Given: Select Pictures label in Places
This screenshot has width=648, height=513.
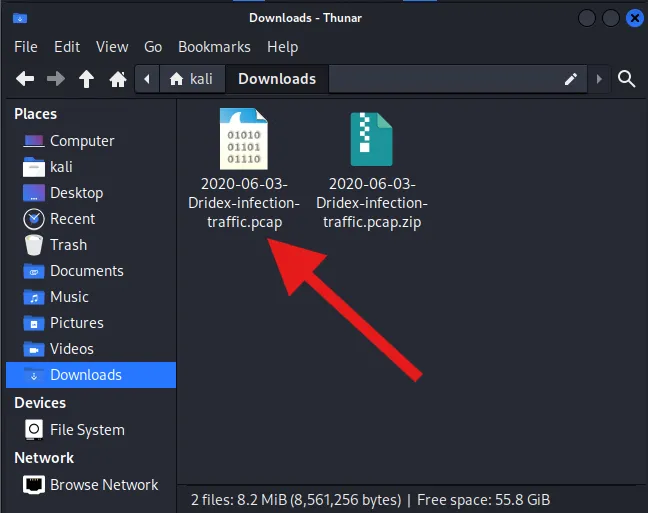Looking at the screenshot, I should pos(76,323).
